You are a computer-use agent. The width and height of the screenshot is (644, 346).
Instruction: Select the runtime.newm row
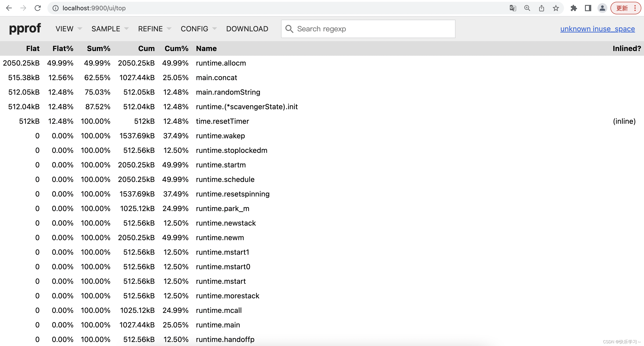322,237
